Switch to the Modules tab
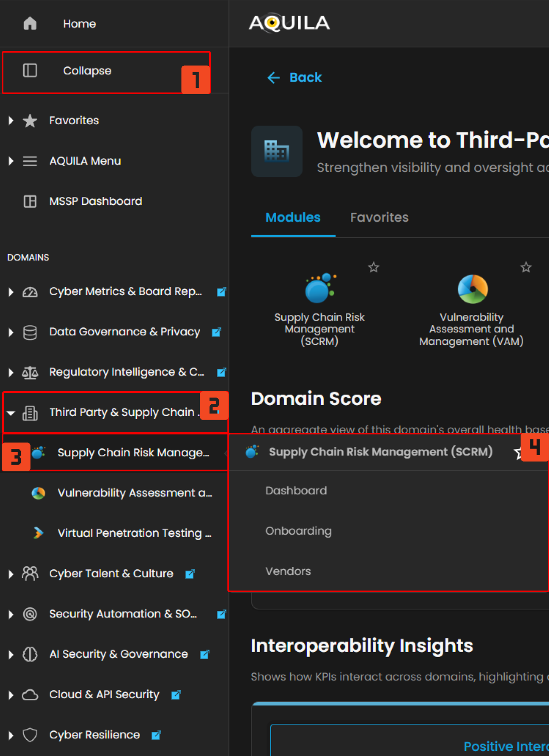This screenshot has width=549, height=756. click(293, 217)
